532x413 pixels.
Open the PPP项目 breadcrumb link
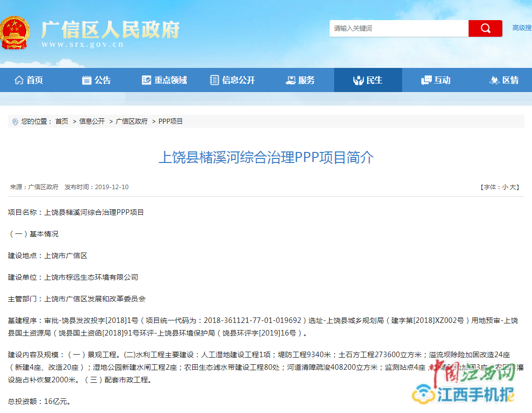pos(171,121)
